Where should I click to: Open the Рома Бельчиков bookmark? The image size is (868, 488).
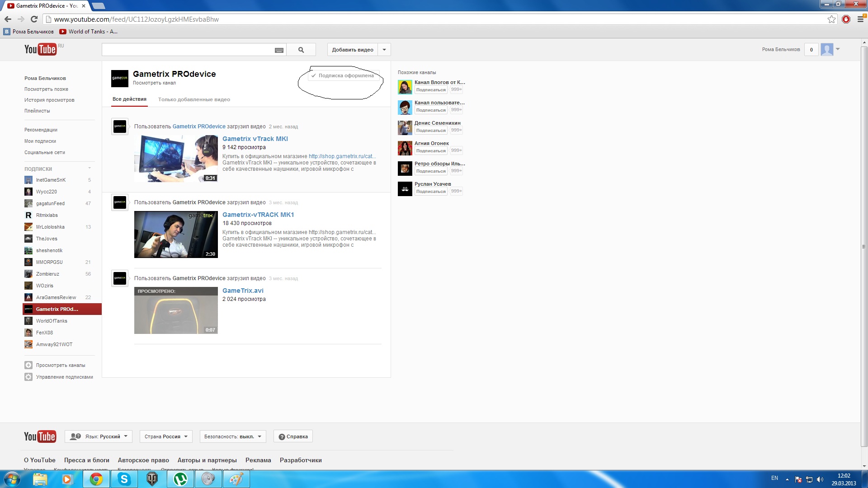(28, 32)
